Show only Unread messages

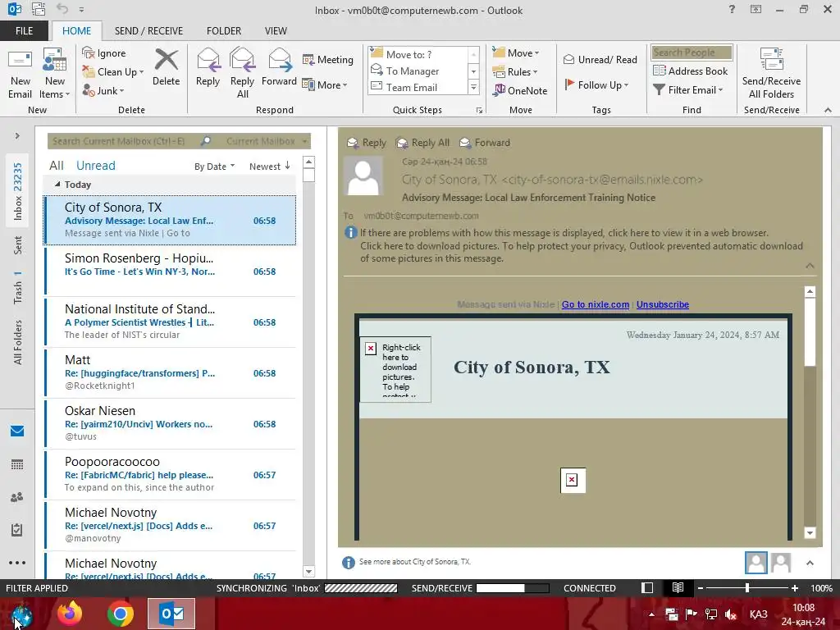[95, 166]
